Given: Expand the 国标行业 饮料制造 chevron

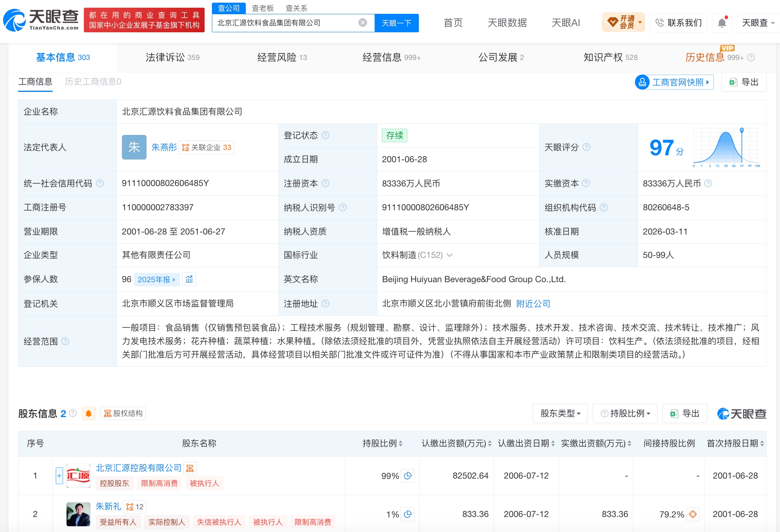Looking at the screenshot, I should click(450, 255).
